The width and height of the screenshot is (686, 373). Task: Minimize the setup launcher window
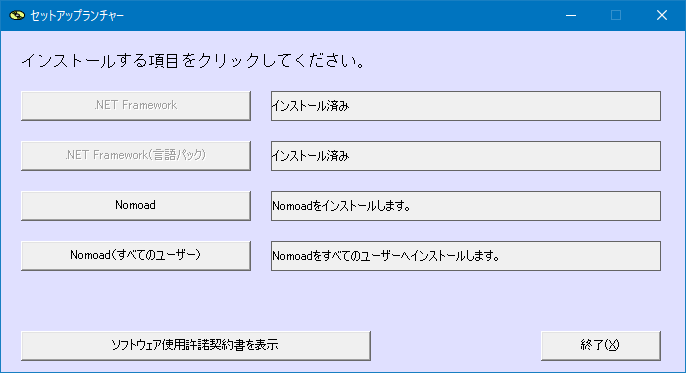(570, 15)
